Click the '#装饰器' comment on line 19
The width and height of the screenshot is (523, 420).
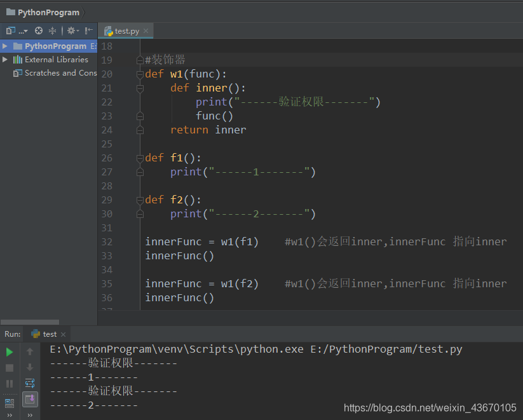coord(165,60)
